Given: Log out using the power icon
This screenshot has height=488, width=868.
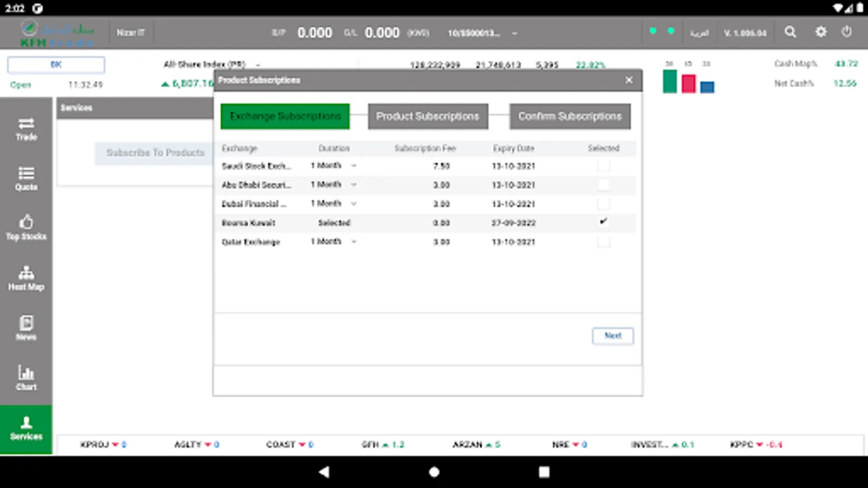Looking at the screenshot, I should click(846, 32).
